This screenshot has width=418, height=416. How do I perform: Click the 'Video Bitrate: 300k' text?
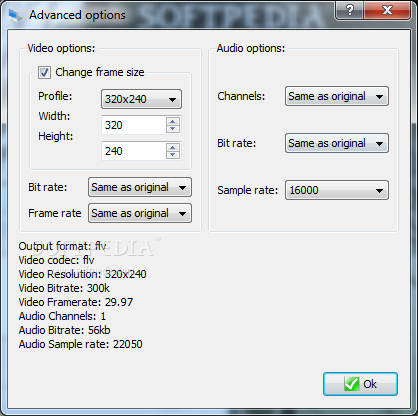(64, 288)
